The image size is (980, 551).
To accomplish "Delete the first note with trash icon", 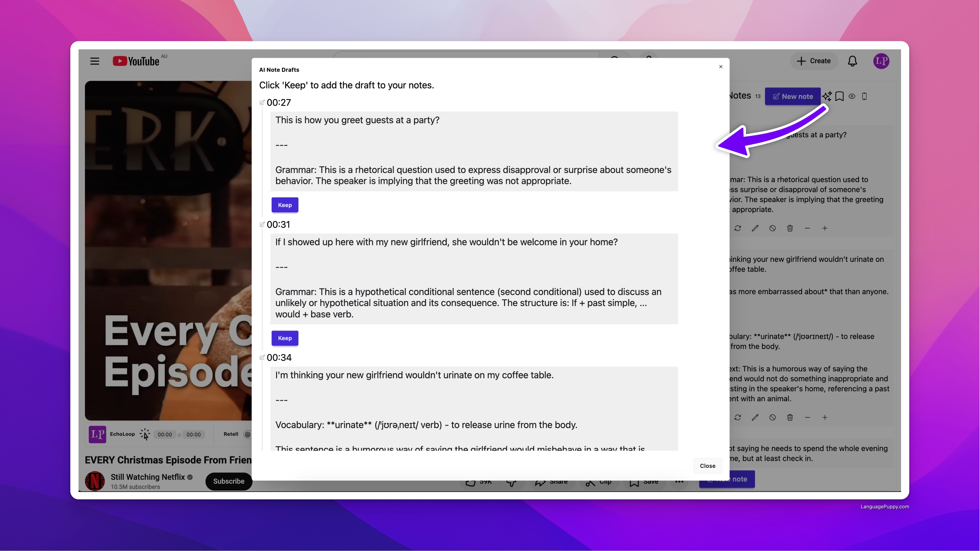I will (790, 228).
